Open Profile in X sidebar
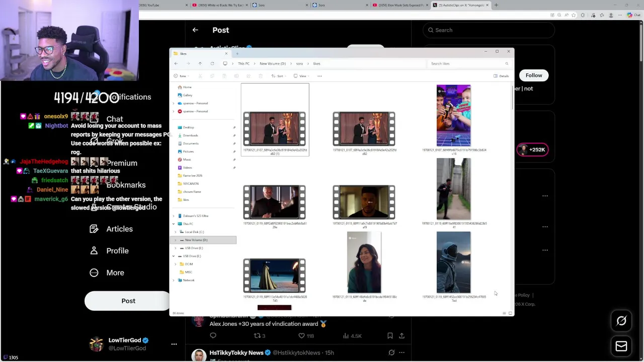Viewport: 644px width, 362px height. point(109,251)
